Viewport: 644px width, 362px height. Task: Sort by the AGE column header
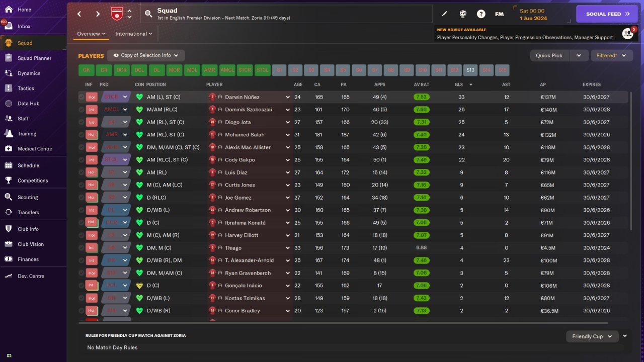click(x=298, y=84)
